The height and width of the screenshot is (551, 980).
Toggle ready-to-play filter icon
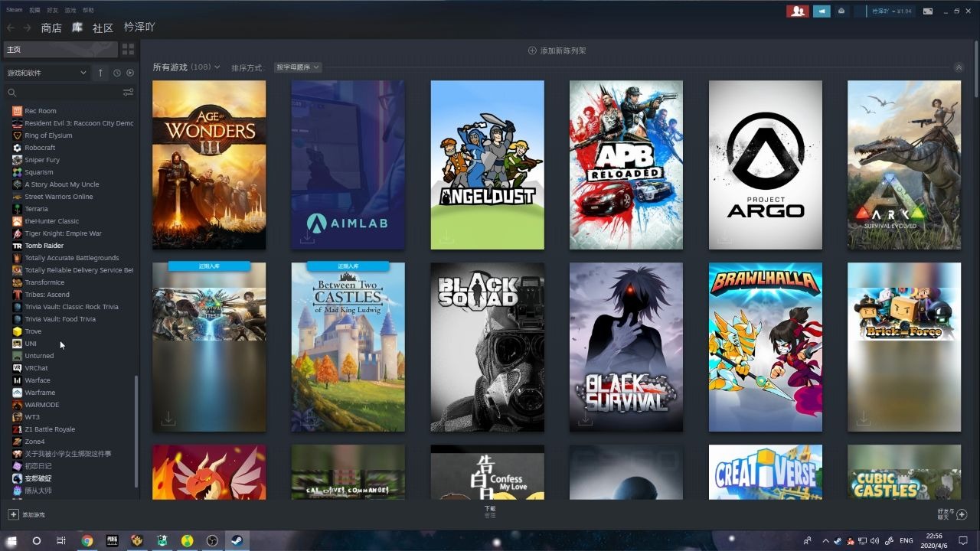click(x=130, y=73)
